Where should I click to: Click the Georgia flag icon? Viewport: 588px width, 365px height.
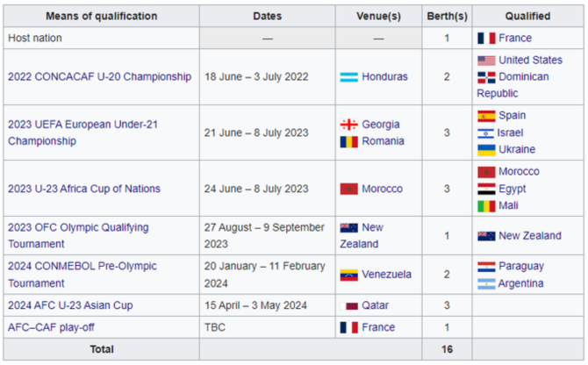pyautogui.click(x=348, y=125)
